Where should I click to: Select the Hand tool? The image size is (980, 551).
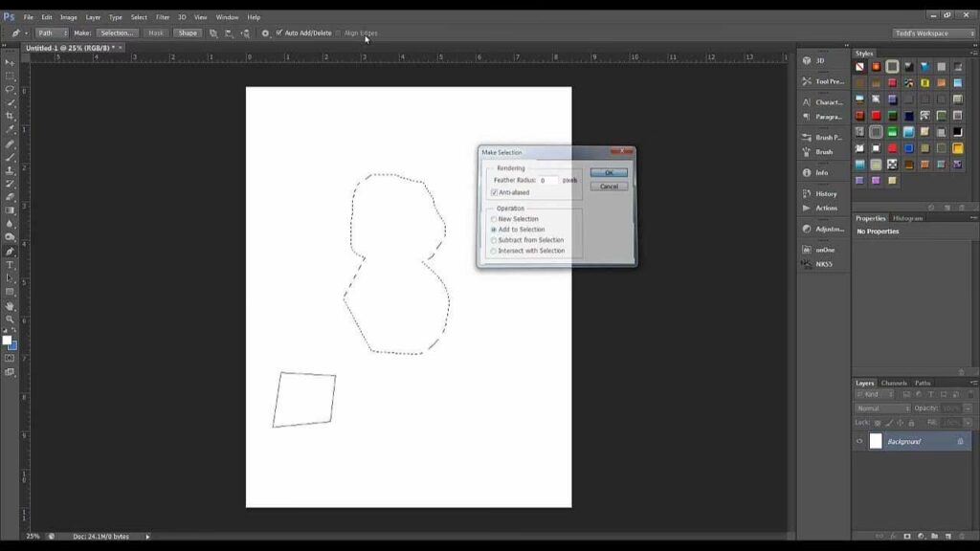pos(11,306)
